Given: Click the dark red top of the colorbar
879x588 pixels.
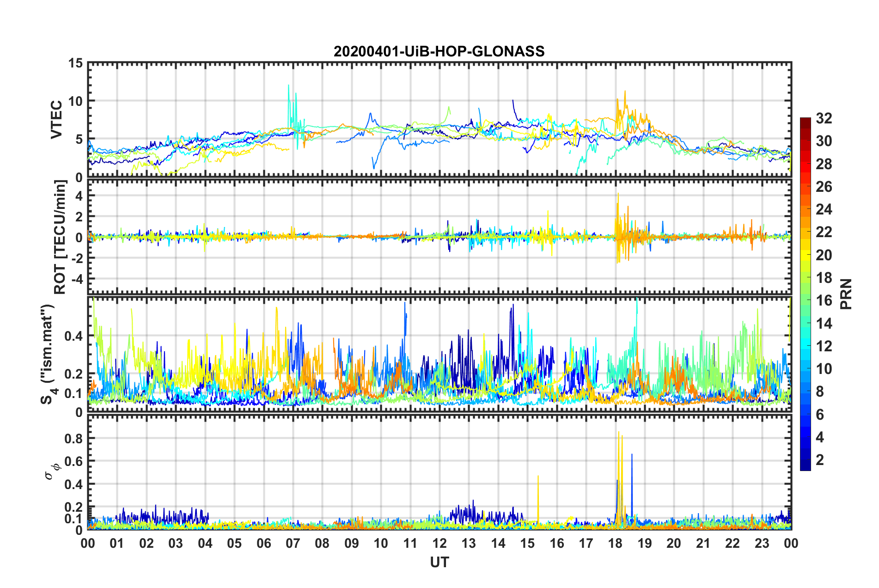Looking at the screenshot, I should click(805, 122).
